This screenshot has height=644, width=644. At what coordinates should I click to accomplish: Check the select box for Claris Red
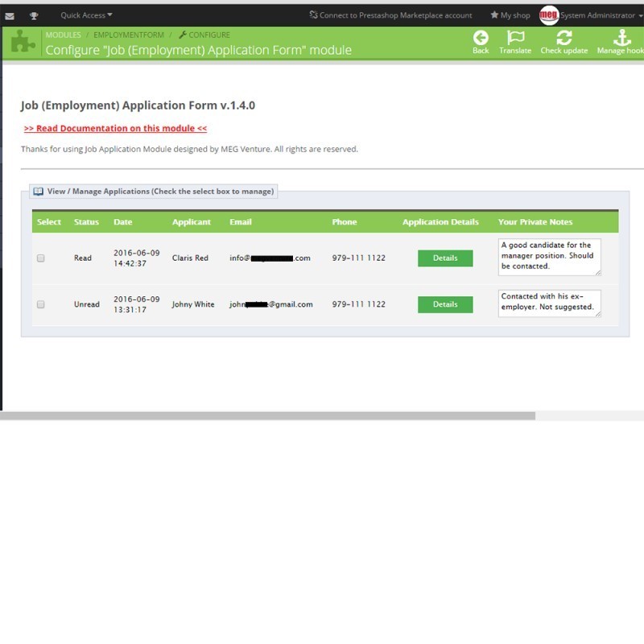(41, 258)
